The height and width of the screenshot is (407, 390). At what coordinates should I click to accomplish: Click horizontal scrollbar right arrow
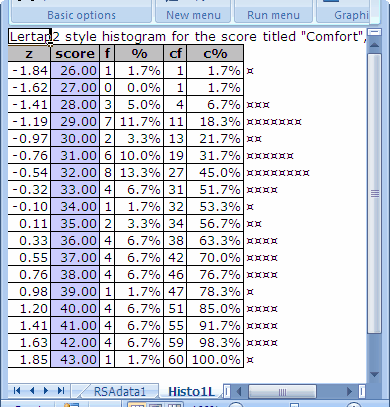tap(349, 391)
